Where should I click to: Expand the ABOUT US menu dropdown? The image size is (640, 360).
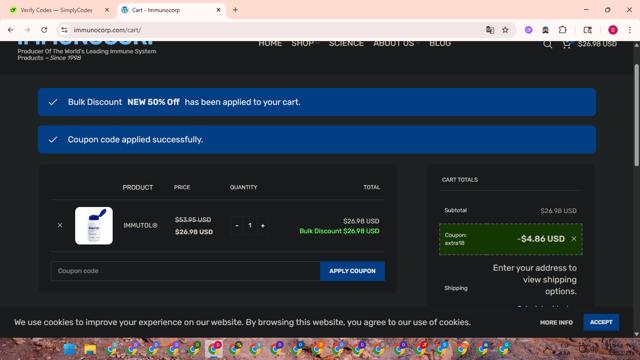click(396, 43)
